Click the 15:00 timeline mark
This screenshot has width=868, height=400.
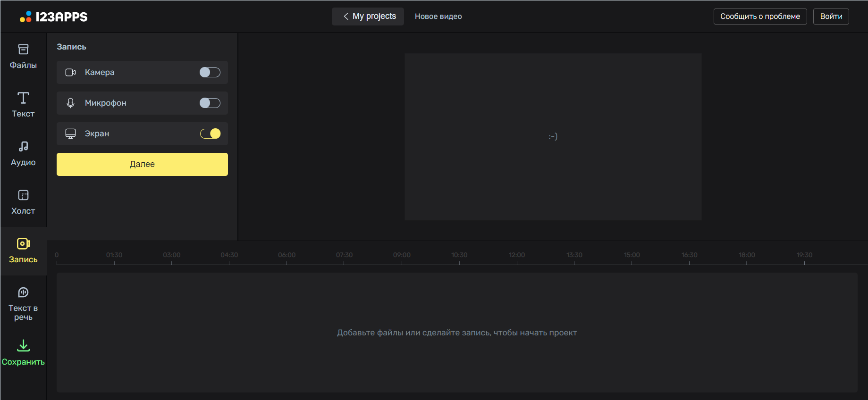click(x=632, y=255)
